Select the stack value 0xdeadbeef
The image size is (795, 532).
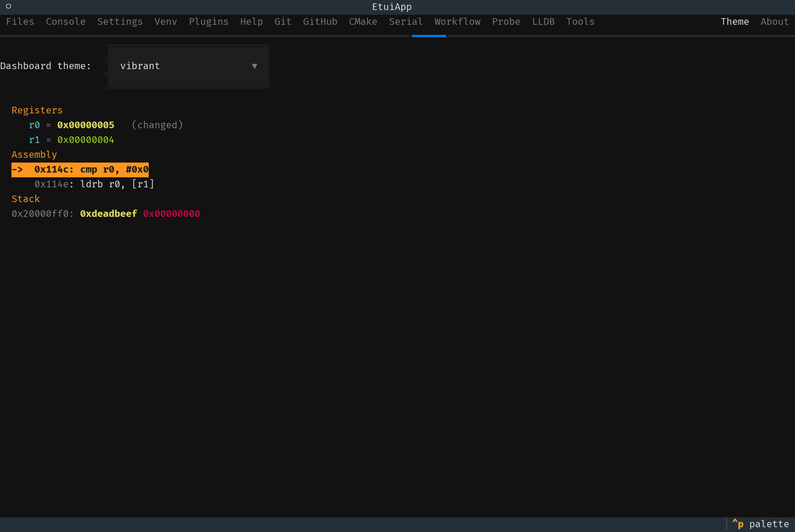pyautogui.click(x=109, y=214)
